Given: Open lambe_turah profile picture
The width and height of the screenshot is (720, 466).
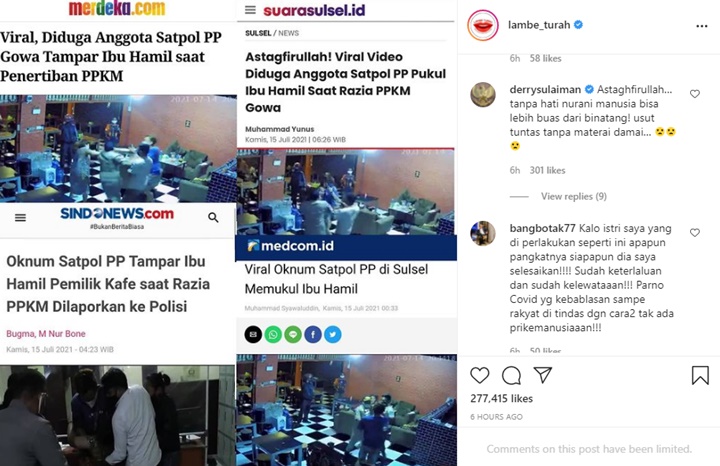Looking at the screenshot, I should pyautogui.click(x=483, y=25).
